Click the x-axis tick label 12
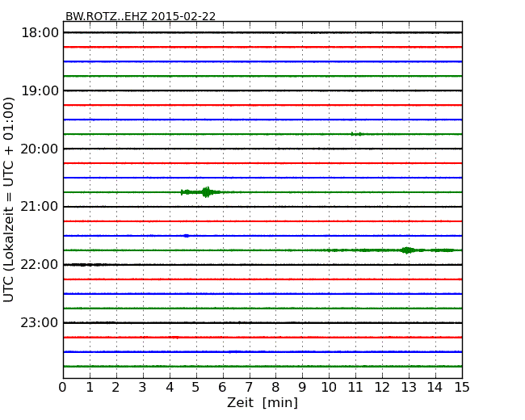 click(x=382, y=388)
